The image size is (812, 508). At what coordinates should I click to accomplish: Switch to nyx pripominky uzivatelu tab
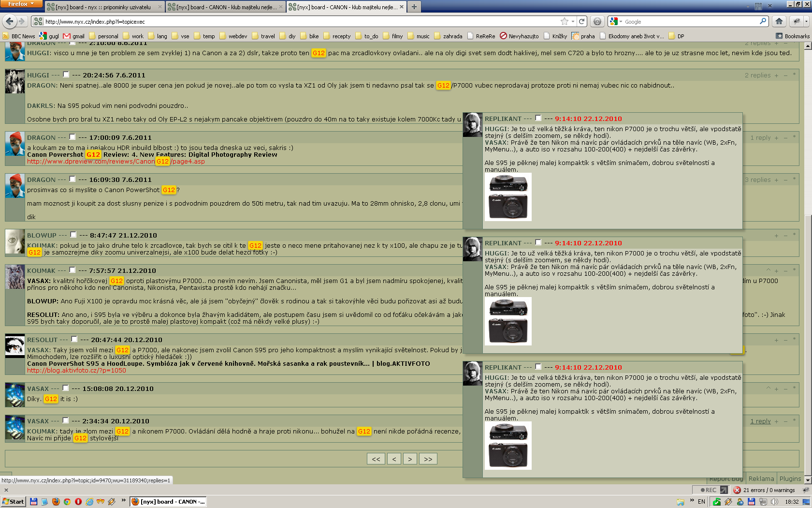coord(104,7)
